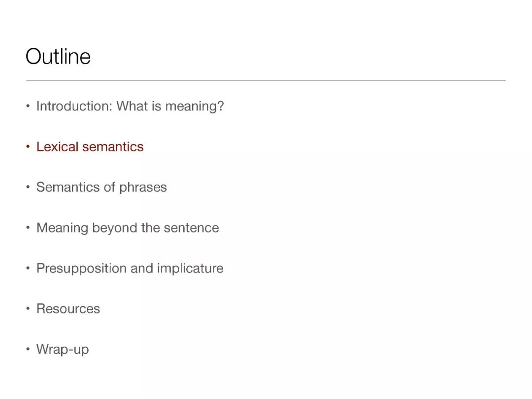
Task: Select the red highlighted "Lexical semantics" item
Action: tap(90, 147)
